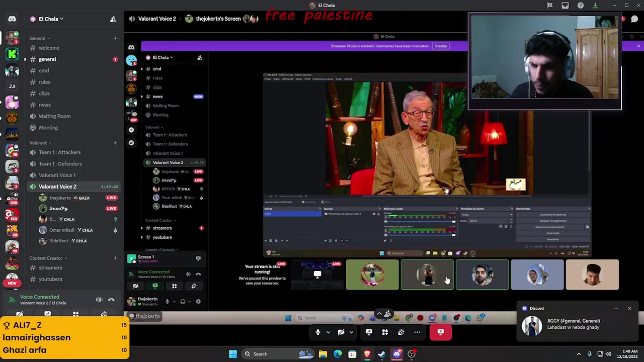This screenshot has width=644, height=362.
Task: Toggle mic in streamed Discord user panel
Action: pos(167,302)
